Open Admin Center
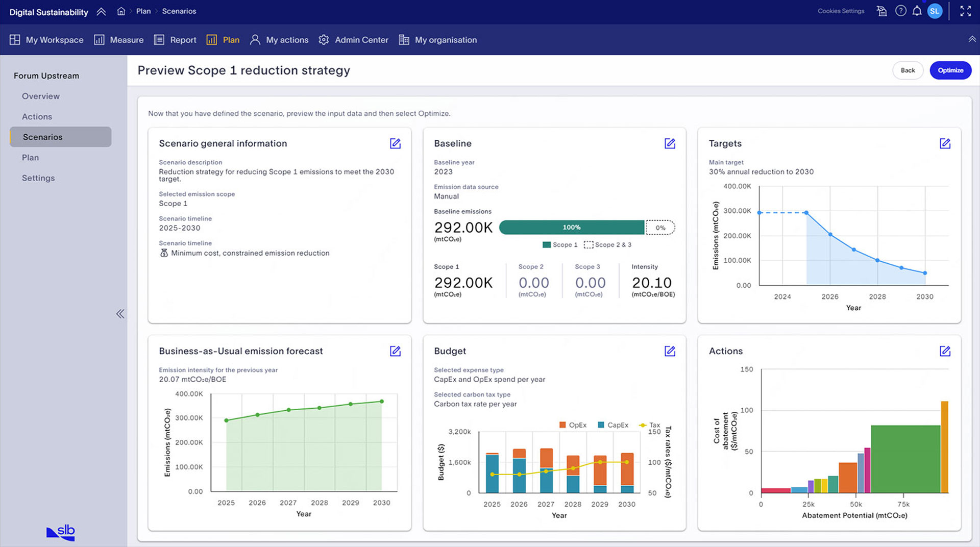 (353, 40)
